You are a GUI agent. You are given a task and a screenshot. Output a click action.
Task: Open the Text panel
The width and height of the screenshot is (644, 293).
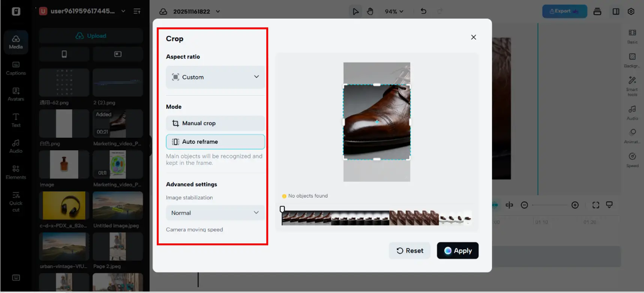16,120
